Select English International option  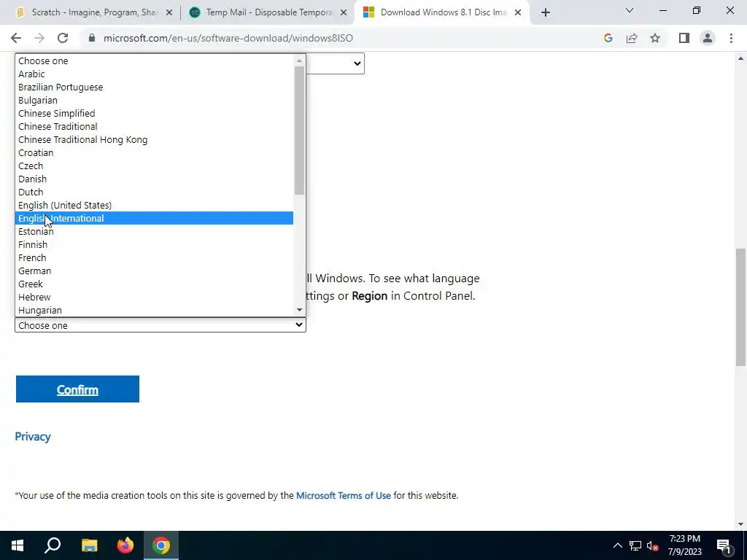(154, 218)
